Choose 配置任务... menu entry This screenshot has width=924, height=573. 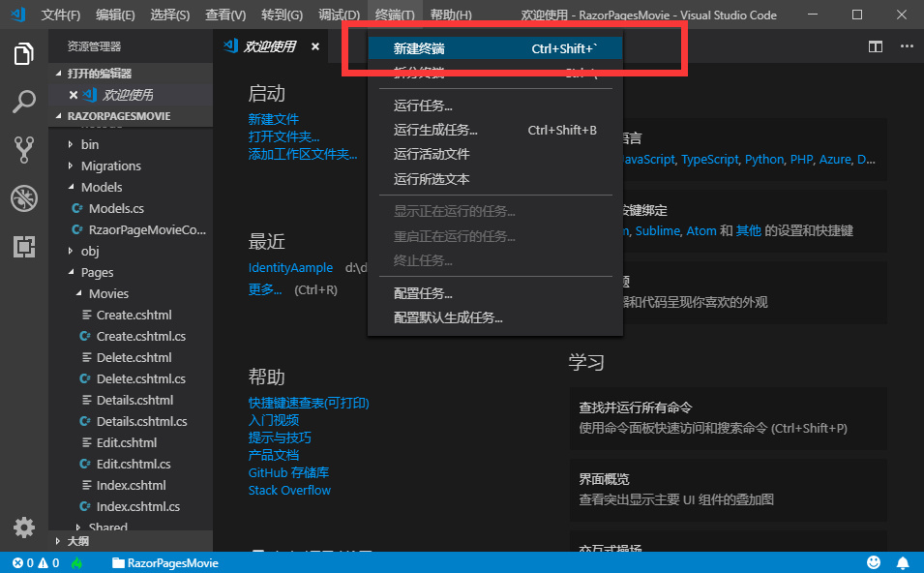coord(495,293)
